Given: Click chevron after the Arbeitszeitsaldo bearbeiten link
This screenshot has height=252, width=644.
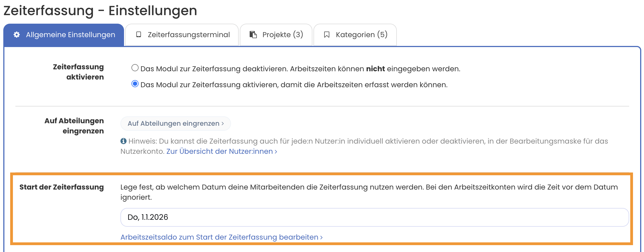Looking at the screenshot, I should [321, 237].
